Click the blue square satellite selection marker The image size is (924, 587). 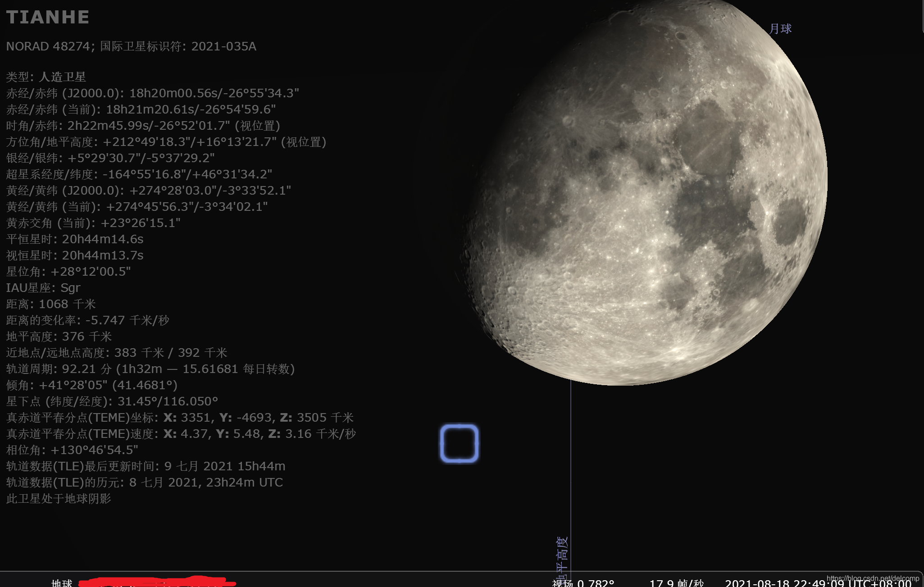(x=459, y=443)
